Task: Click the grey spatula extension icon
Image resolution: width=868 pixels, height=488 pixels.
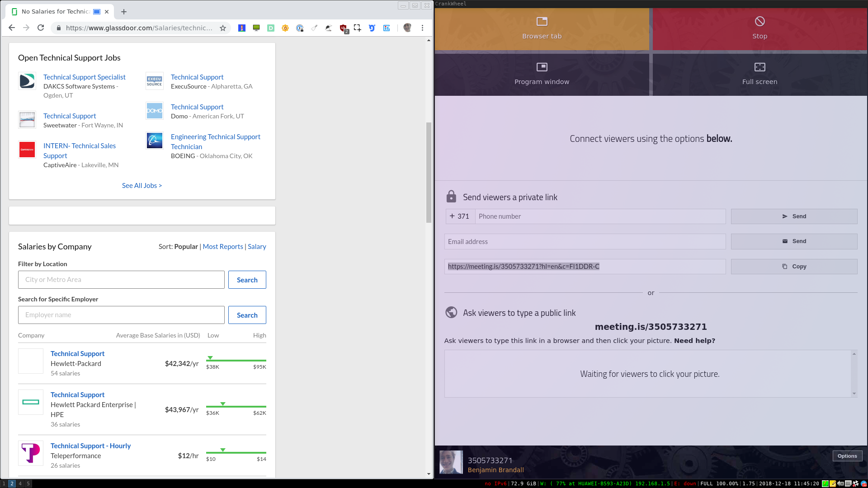Action: tap(314, 28)
